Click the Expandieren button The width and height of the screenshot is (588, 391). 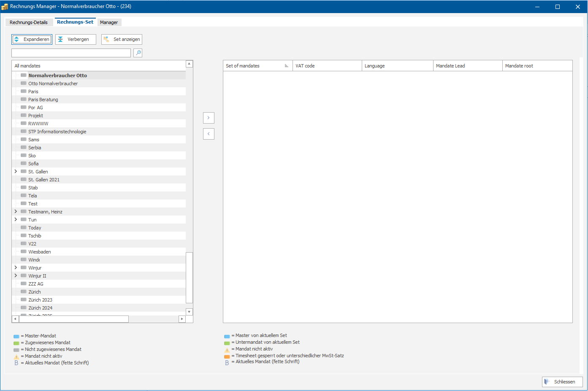pos(32,39)
